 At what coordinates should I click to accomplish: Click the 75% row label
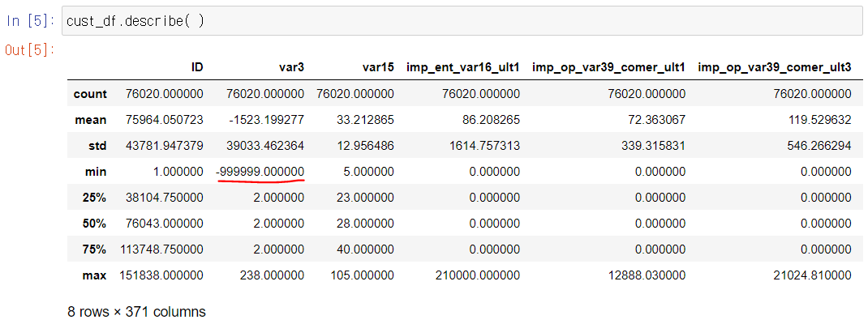(x=95, y=250)
